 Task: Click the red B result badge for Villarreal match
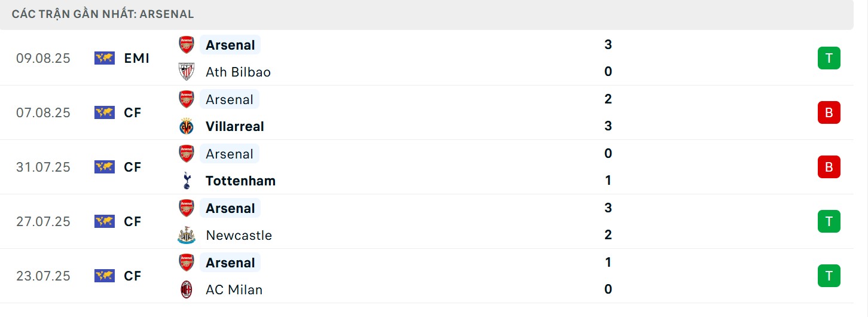(x=829, y=112)
